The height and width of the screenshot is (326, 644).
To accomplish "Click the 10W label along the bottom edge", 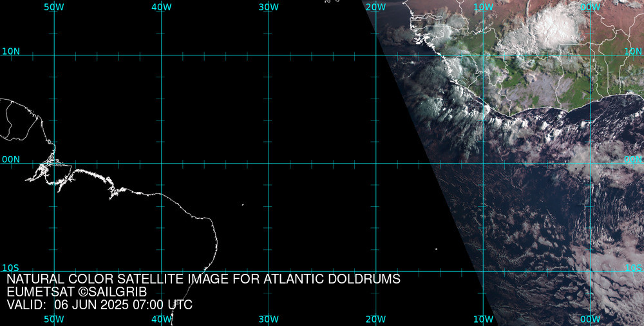I will coord(484,320).
